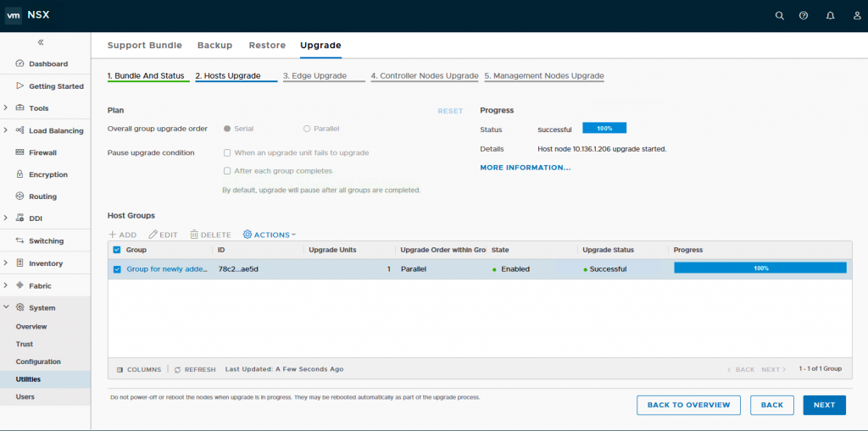
Task: Click BACK TO OVERVIEW button
Action: [688, 405]
